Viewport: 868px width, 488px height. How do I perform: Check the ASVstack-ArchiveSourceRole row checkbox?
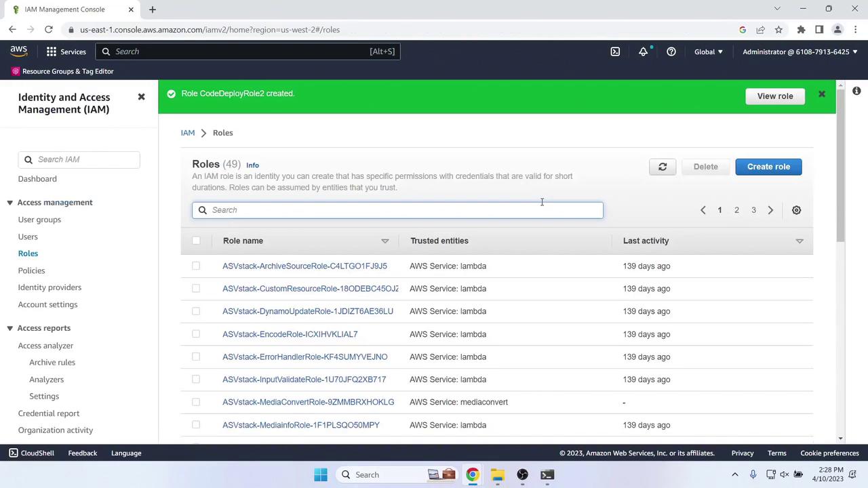[x=196, y=266]
